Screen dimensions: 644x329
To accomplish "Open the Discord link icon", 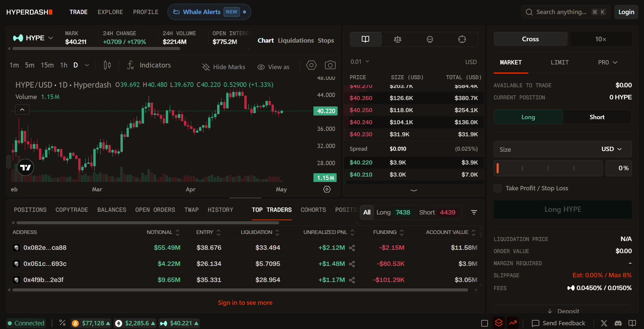I will pos(618,323).
